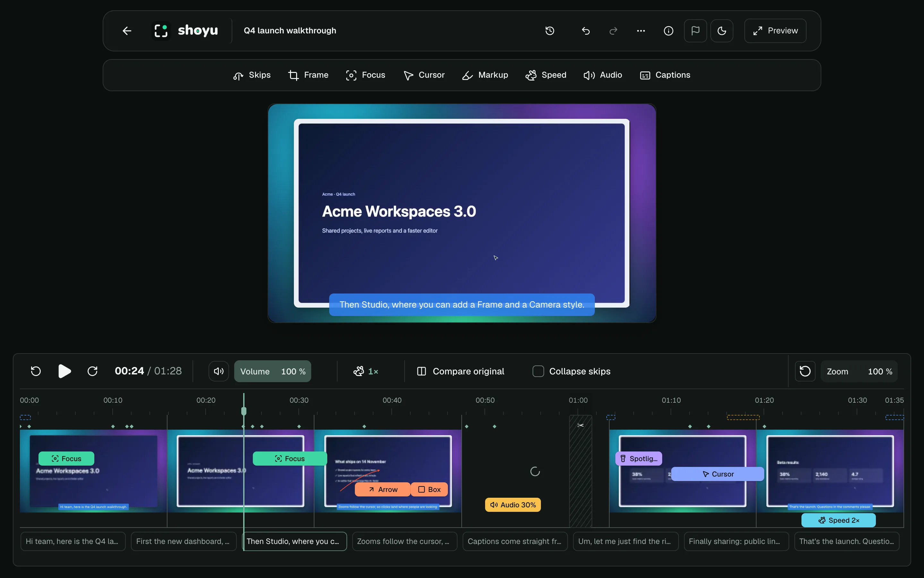Select the Speed 2× clip
The width and height of the screenshot is (924, 578).
[x=838, y=520]
